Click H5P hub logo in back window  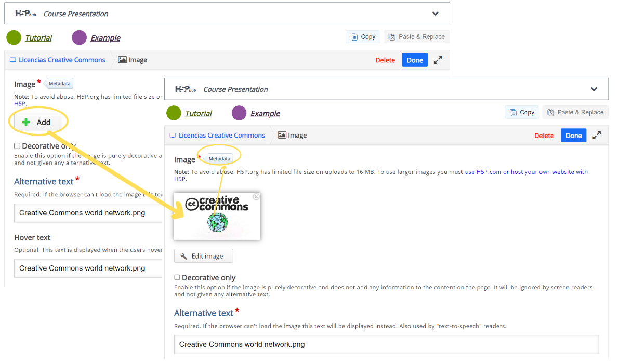pos(25,14)
